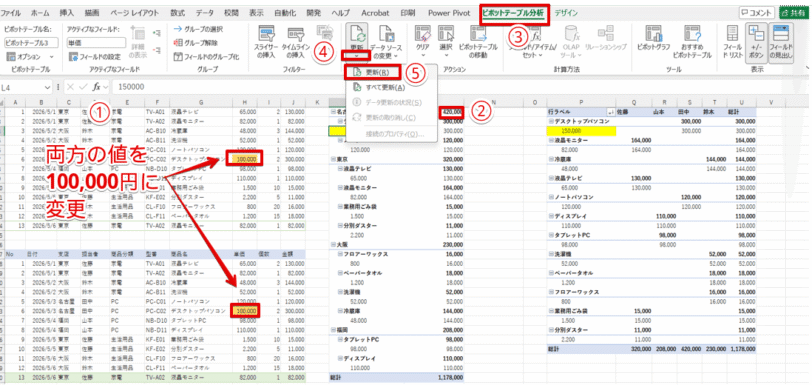Click the ピボットグラフ icon

tap(653, 34)
